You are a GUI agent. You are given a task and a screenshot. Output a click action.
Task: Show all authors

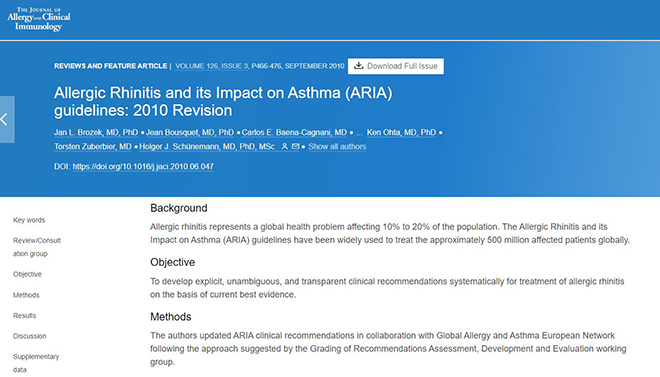coord(337,146)
